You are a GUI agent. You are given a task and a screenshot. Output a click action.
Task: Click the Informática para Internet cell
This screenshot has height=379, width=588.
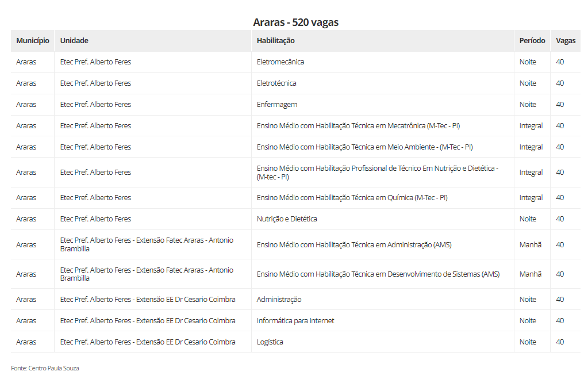point(295,321)
